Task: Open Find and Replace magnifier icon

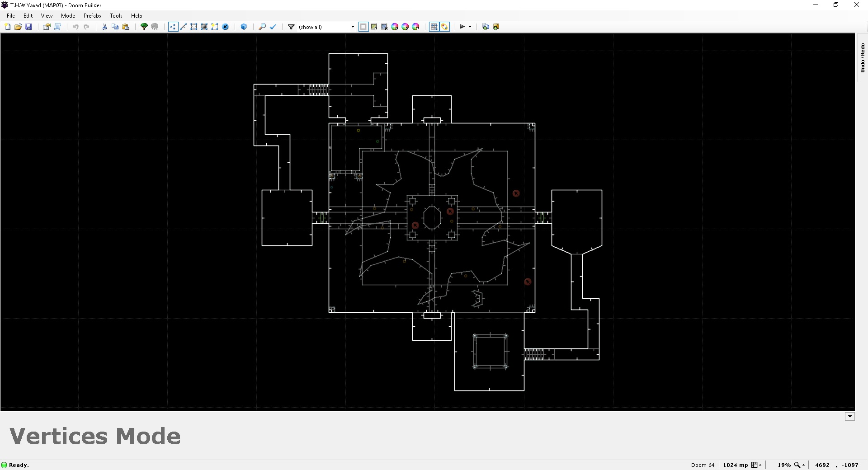Action: [x=262, y=27]
